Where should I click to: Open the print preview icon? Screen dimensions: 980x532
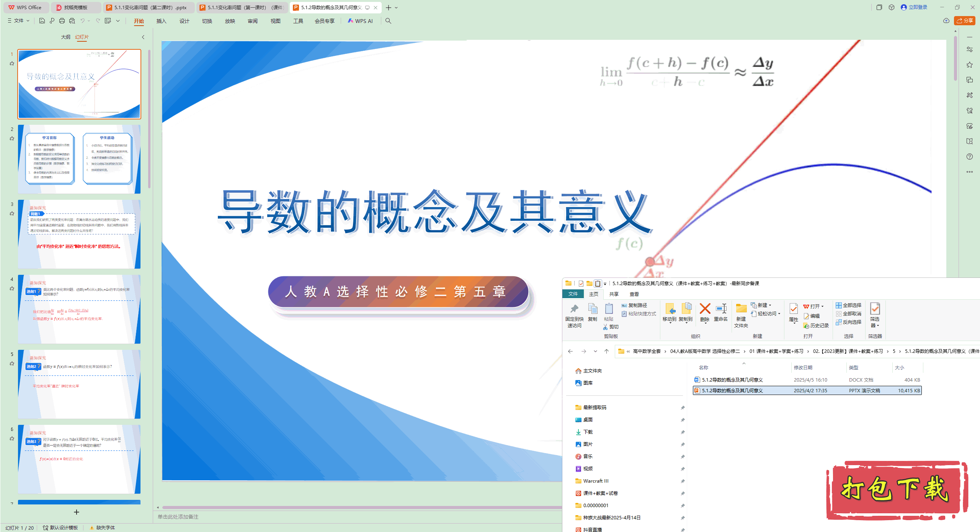click(72, 21)
